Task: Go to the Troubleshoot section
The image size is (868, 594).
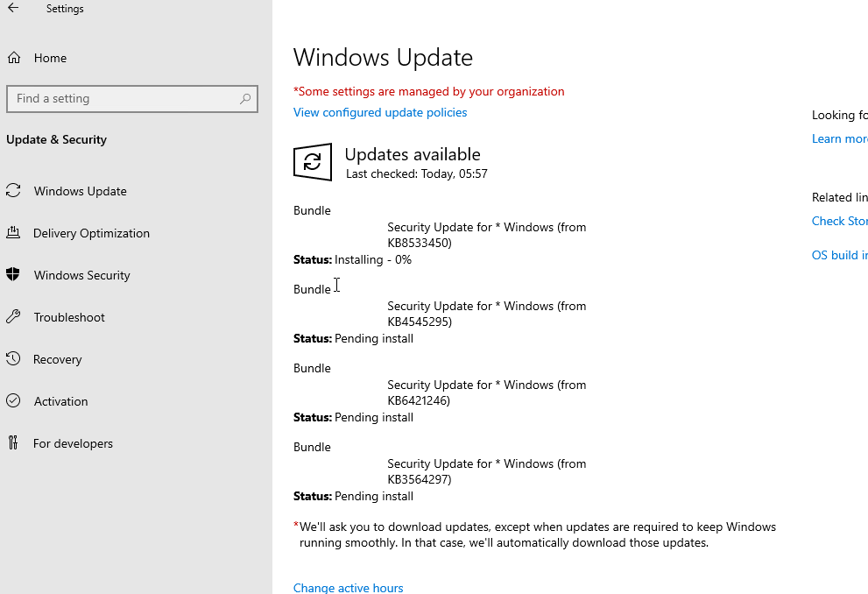Action: click(69, 317)
